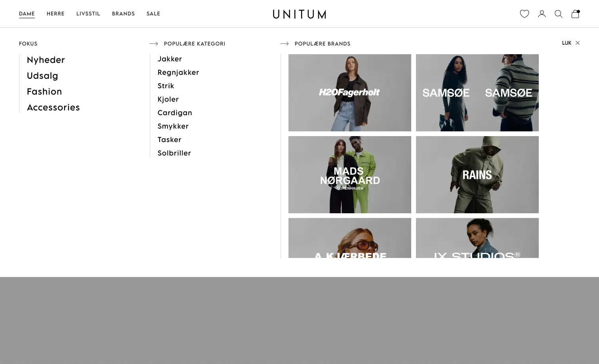Click the UNITUM logo
The height and width of the screenshot is (364, 599).
pos(299,14)
